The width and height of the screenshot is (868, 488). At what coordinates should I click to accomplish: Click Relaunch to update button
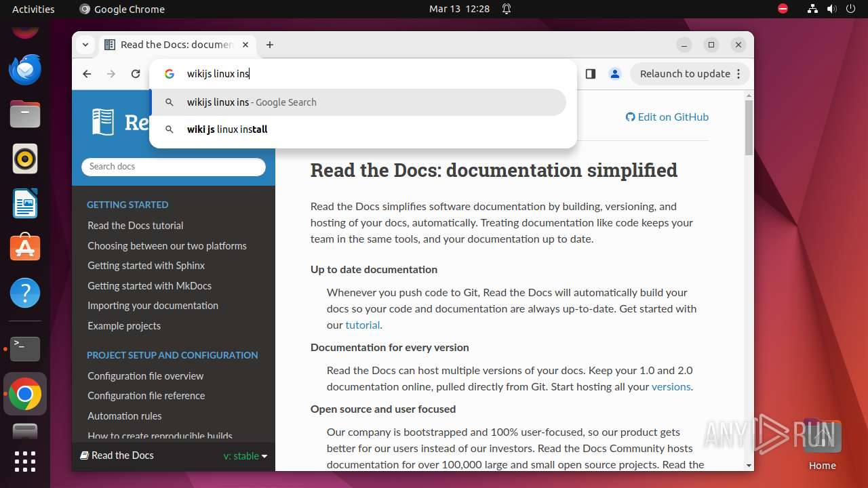pyautogui.click(x=685, y=74)
